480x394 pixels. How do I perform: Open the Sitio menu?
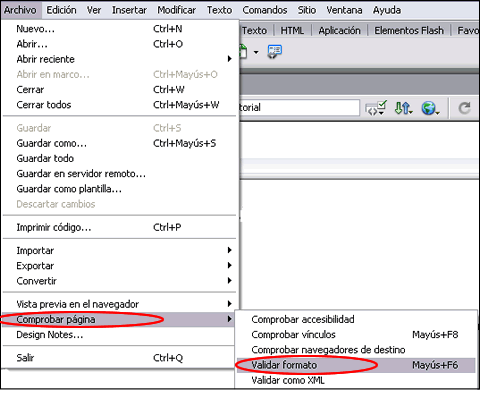[x=307, y=10]
